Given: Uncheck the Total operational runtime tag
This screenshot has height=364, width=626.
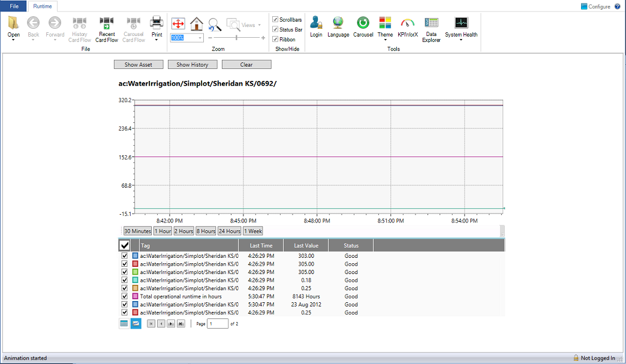Looking at the screenshot, I should click(125, 296).
